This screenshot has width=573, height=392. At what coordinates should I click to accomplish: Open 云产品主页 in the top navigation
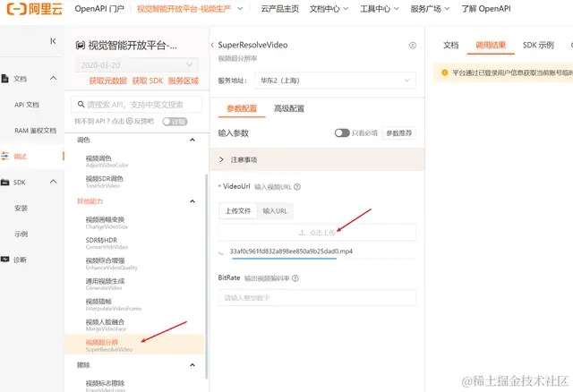pyautogui.click(x=280, y=9)
